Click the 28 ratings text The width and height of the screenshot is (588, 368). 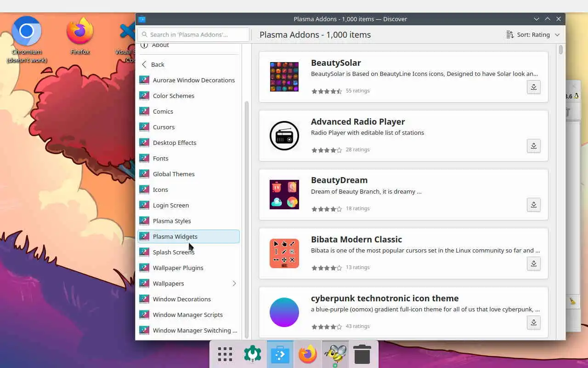click(358, 149)
